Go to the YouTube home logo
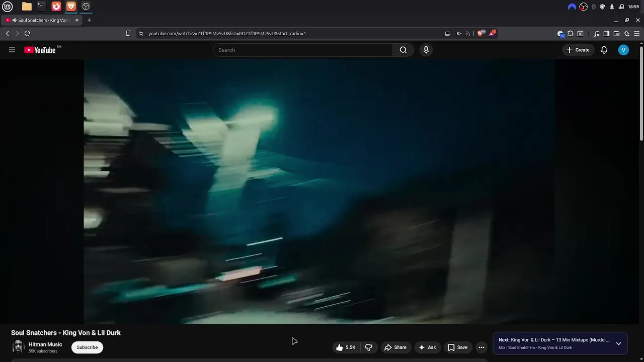This screenshot has width=644, height=362. click(40, 50)
